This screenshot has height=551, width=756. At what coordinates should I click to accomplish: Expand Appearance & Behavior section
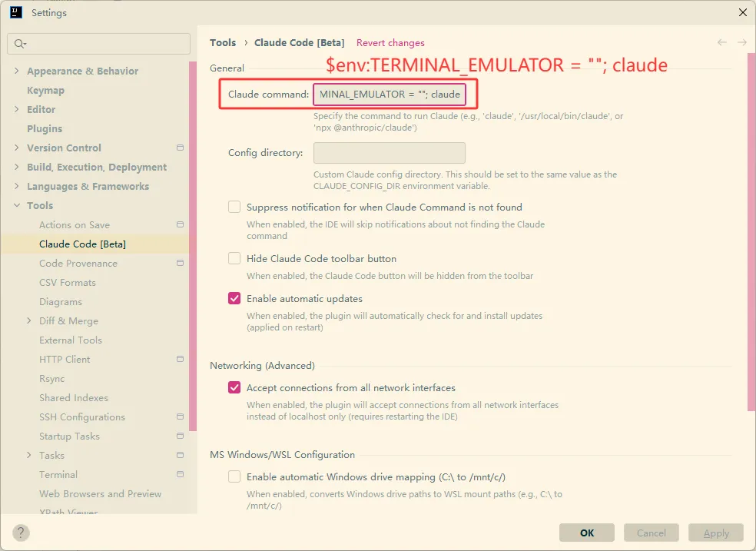click(17, 71)
